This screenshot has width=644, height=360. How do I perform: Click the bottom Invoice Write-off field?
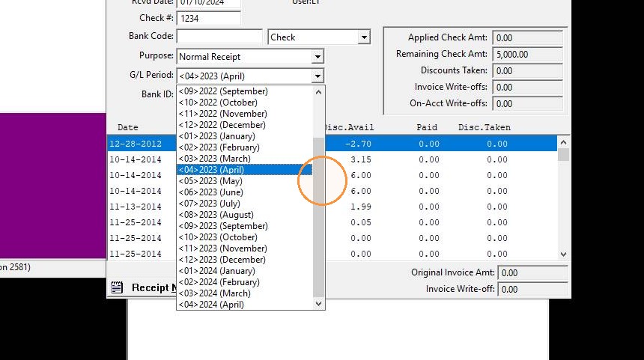click(x=532, y=289)
